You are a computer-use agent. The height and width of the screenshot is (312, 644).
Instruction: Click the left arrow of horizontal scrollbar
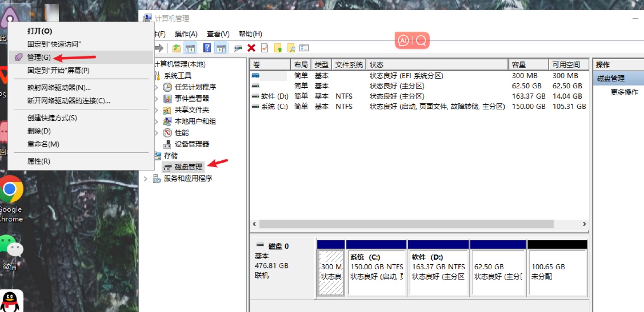click(254, 224)
